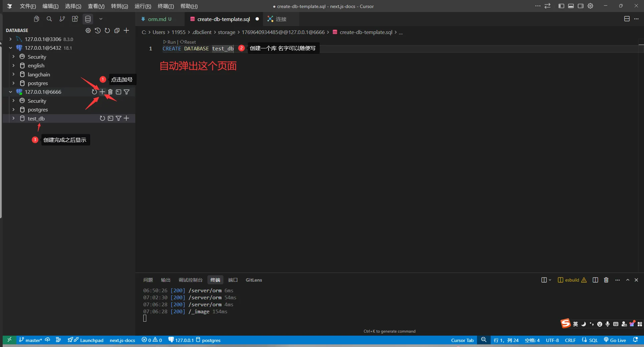Click the add connection plus in DATABASE header
The width and height of the screenshot is (644, 347).
pos(126,30)
